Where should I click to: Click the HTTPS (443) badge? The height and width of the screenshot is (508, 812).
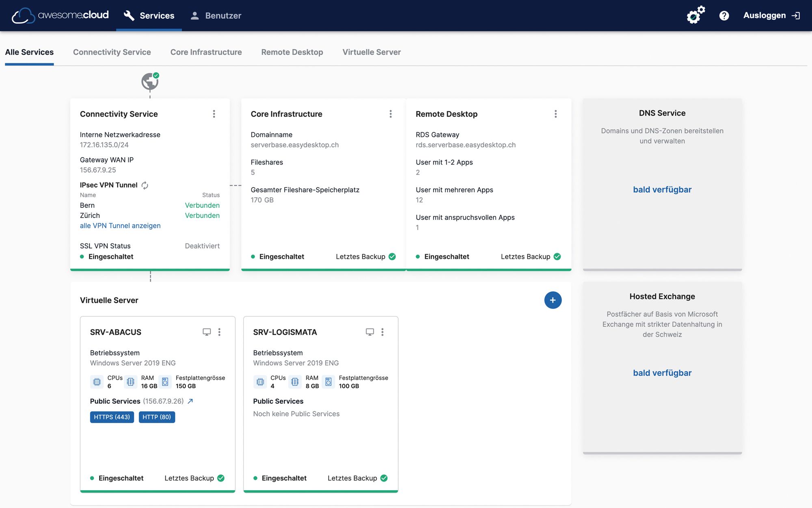point(112,417)
